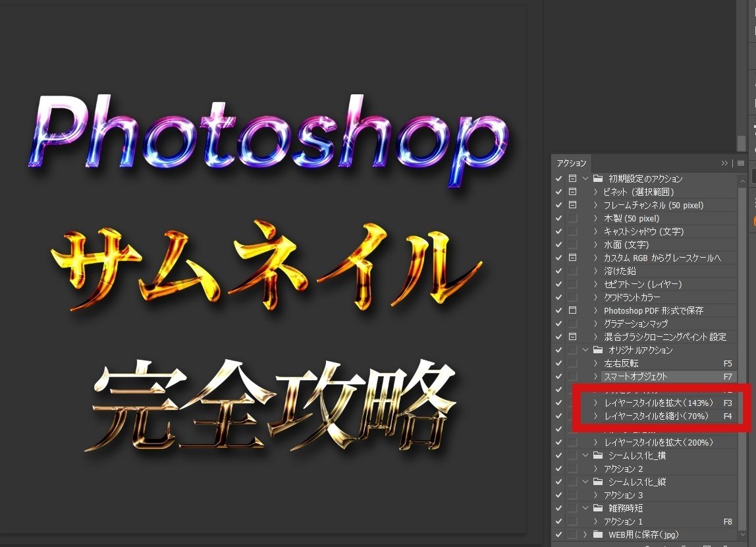Switch to the アクション panel tab
Image resolution: width=756 pixels, height=547 pixels.
coord(572,163)
